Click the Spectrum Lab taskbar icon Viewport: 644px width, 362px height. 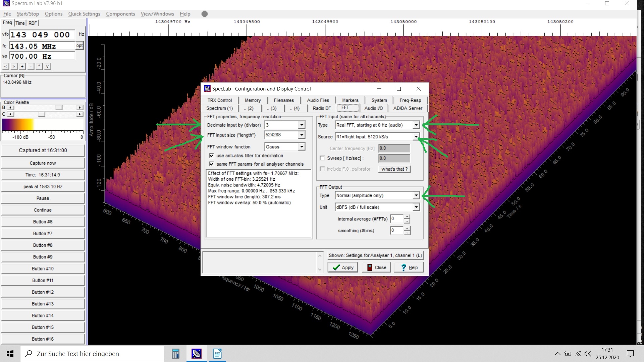(197, 354)
